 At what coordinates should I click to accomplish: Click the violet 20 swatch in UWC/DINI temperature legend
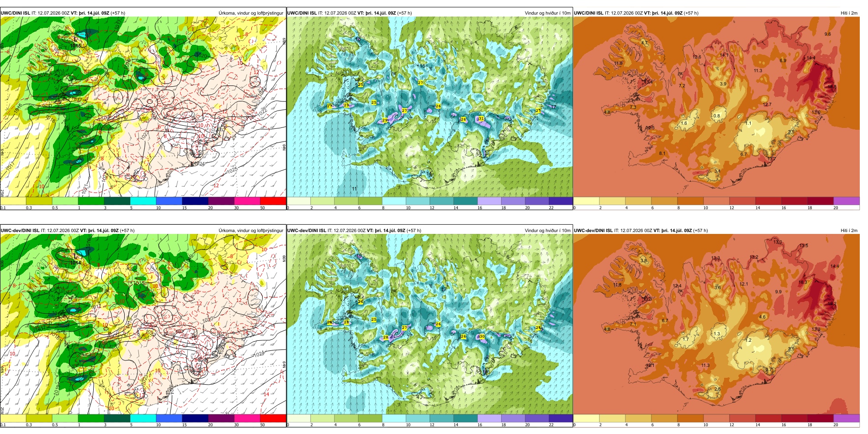click(x=847, y=201)
